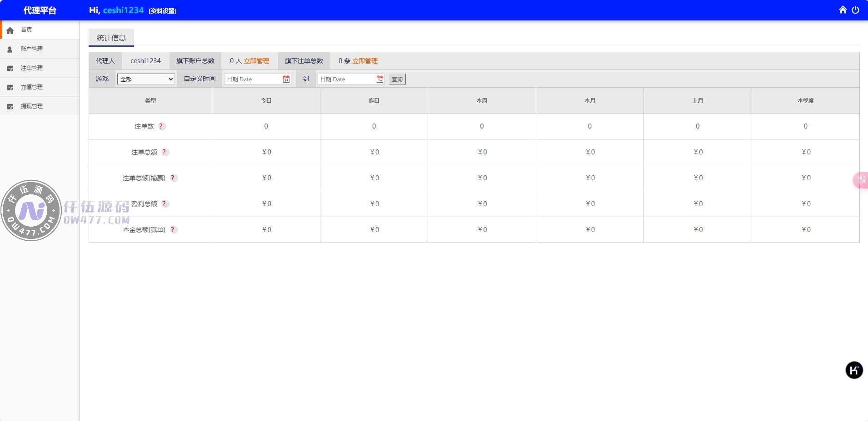Open calendar picker for end date
The image size is (868, 421).
(x=379, y=79)
